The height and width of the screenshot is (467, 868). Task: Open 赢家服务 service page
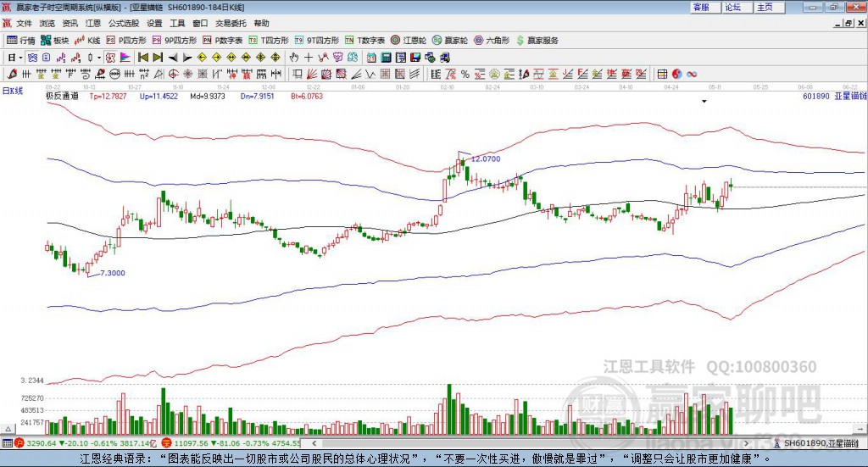537,41
